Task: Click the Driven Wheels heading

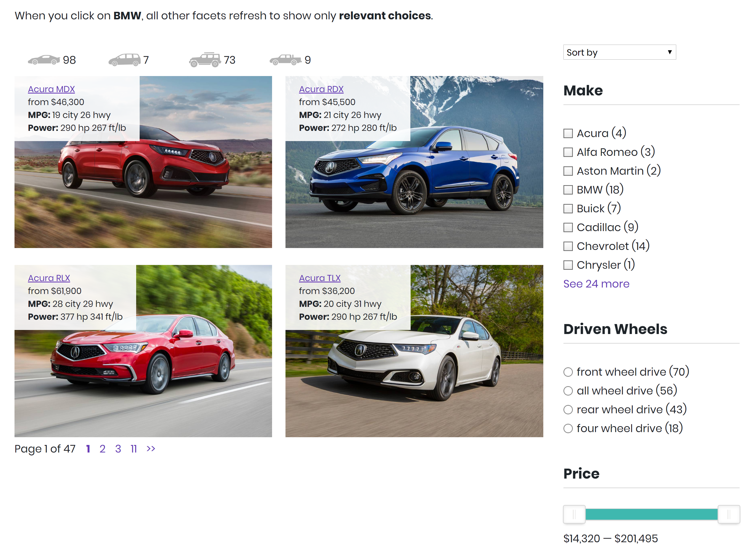Action: click(x=616, y=329)
